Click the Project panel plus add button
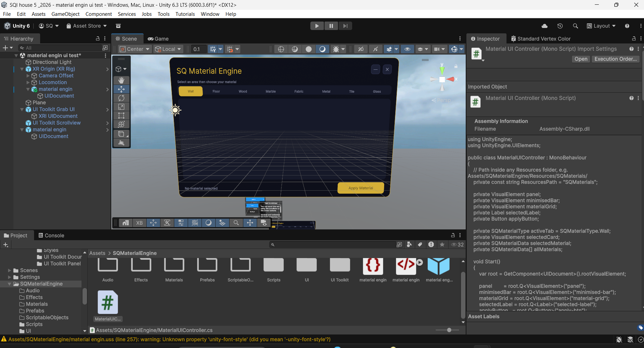Viewport: 644px width, 348px height. coord(6,245)
